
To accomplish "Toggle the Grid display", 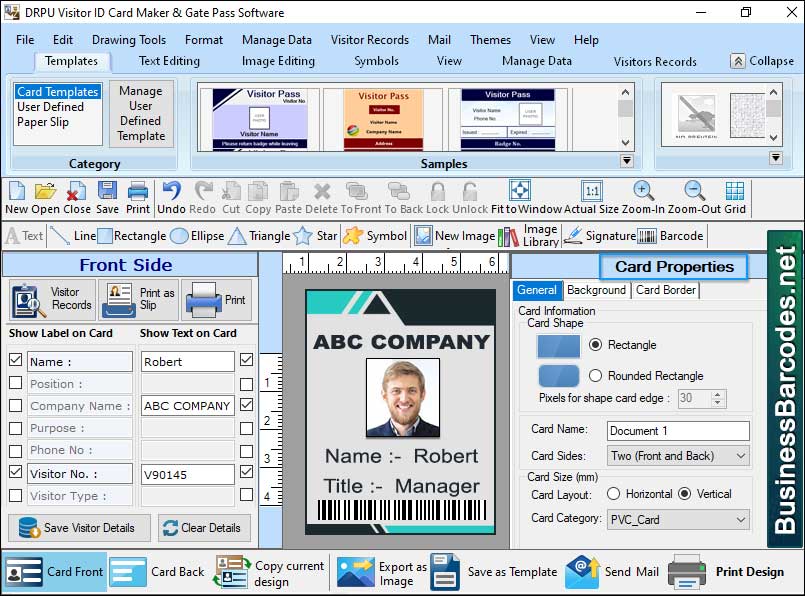I will 735,198.
